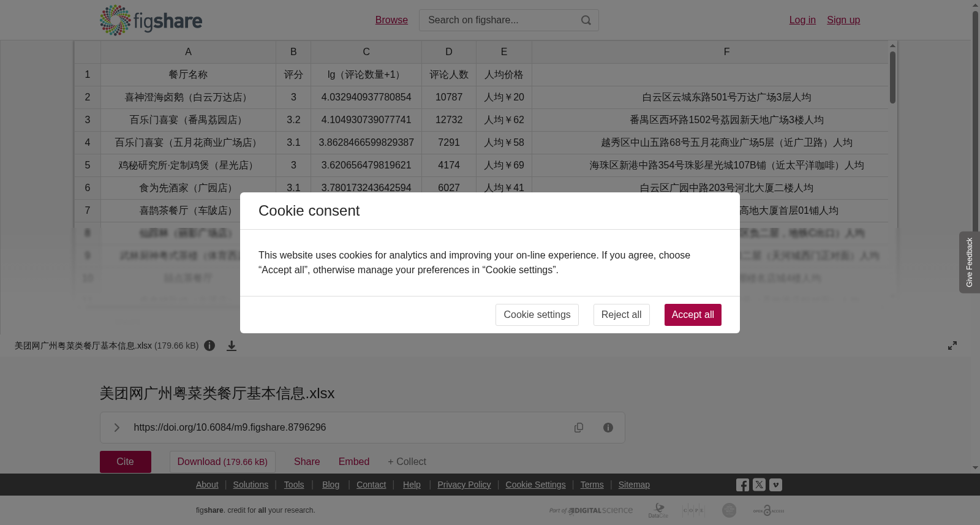Click the Sign up link
Screen dimensions: 980x525
click(x=843, y=20)
